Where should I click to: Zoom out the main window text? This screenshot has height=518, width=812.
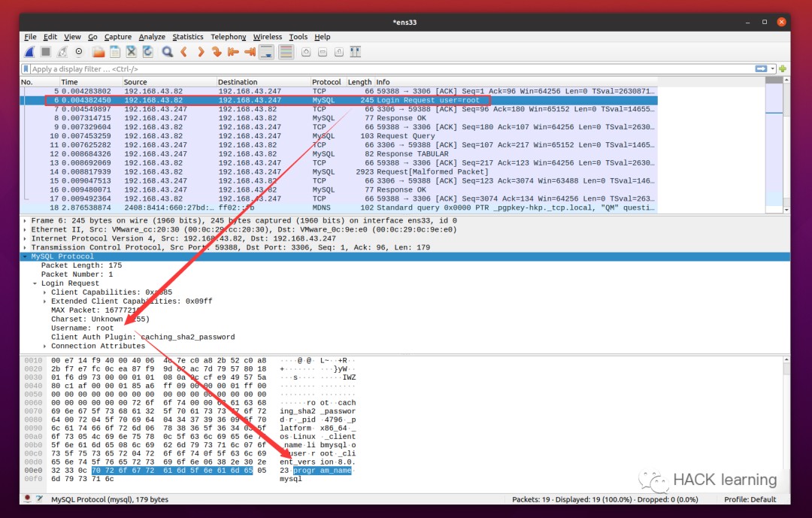pyautogui.click(x=323, y=52)
